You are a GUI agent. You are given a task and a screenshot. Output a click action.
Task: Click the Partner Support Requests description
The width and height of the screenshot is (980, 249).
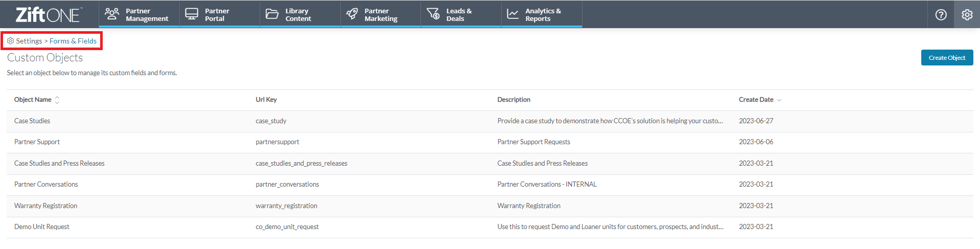533,142
